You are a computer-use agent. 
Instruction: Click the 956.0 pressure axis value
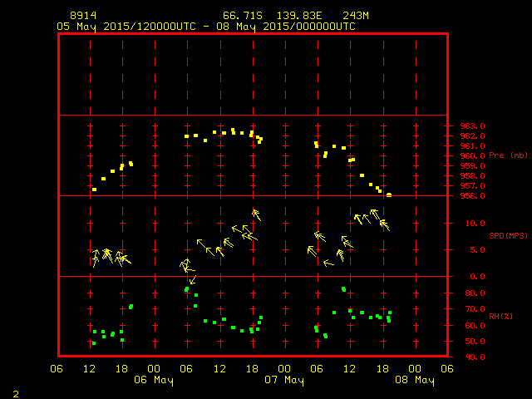pyautogui.click(x=471, y=196)
